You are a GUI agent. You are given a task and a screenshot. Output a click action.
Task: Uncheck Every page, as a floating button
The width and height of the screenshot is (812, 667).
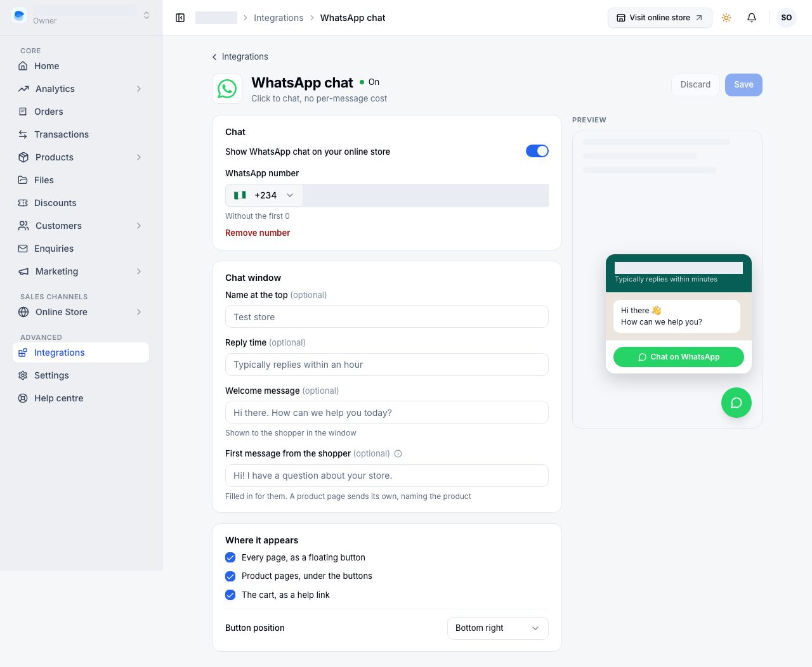coord(230,558)
